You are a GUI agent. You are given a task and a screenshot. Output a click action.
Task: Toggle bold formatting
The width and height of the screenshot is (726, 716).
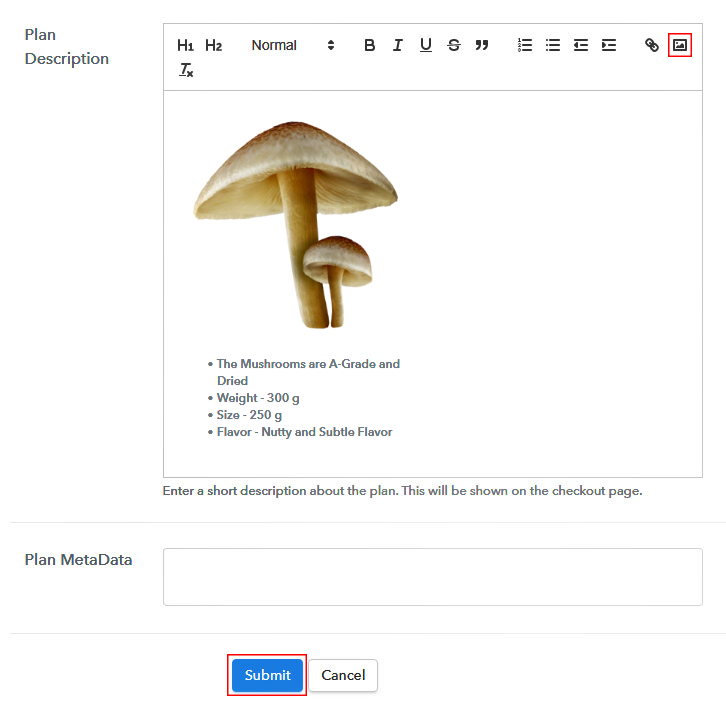[369, 45]
